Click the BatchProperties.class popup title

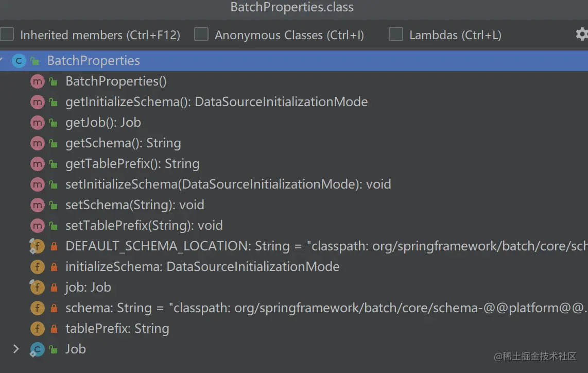point(292,7)
